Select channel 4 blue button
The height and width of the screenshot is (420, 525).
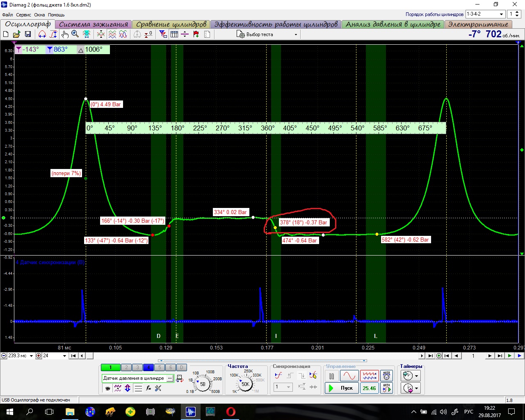(148, 367)
